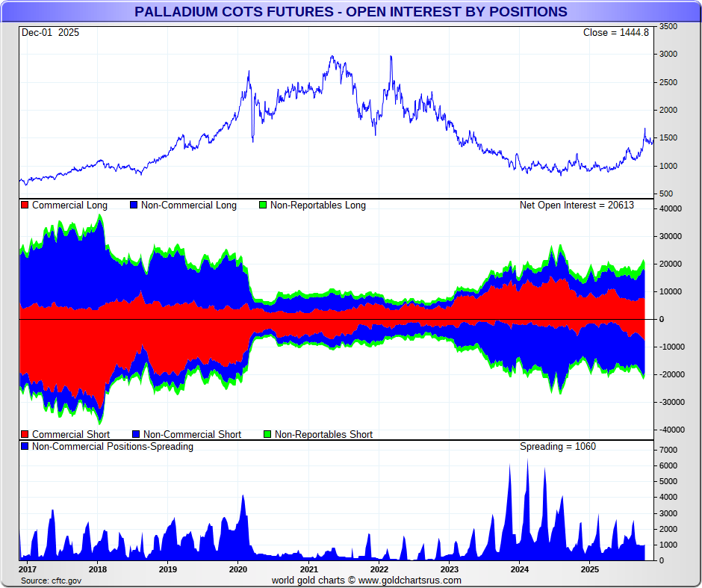Image resolution: width=702 pixels, height=588 pixels.
Task: Click the 'Source: cftc.gov' text
Action: coord(51,581)
